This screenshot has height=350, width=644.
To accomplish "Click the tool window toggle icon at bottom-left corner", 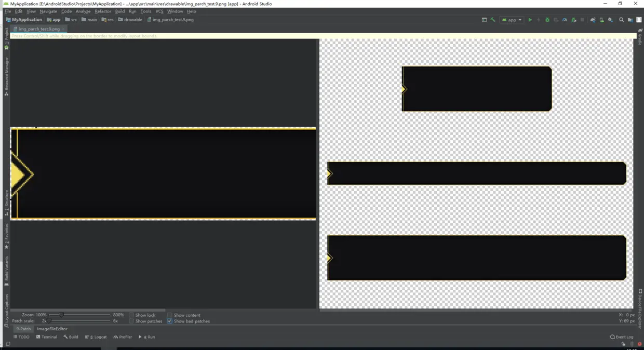I will 8,344.
